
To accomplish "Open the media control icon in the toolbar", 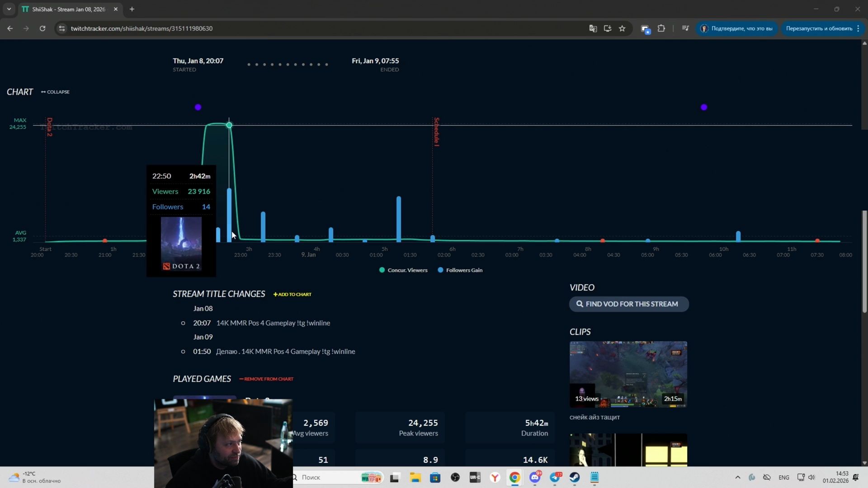I will pos(685,28).
